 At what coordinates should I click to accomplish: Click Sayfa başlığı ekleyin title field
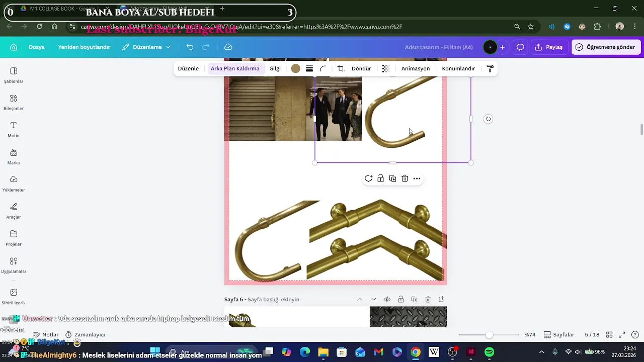273,299
